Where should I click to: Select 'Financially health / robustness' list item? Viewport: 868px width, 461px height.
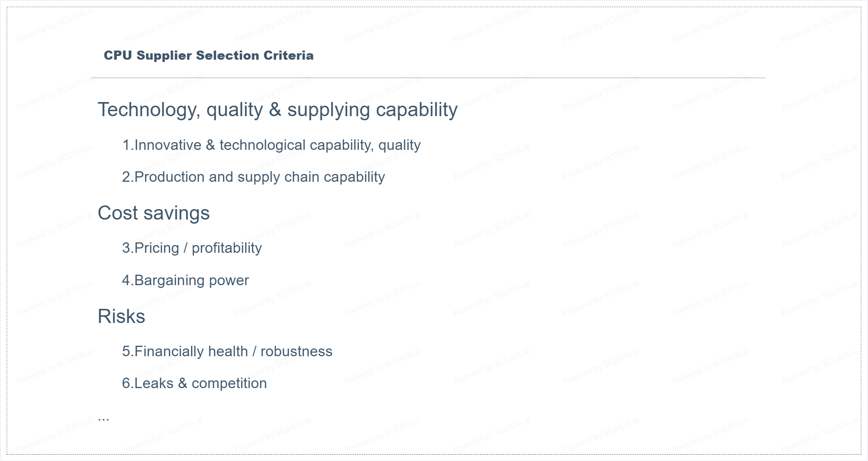[227, 351]
